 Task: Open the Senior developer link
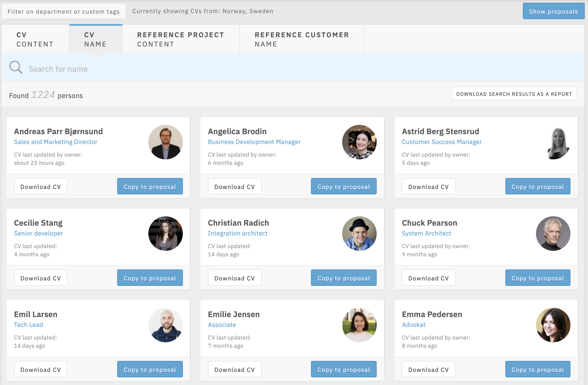pyautogui.click(x=39, y=233)
